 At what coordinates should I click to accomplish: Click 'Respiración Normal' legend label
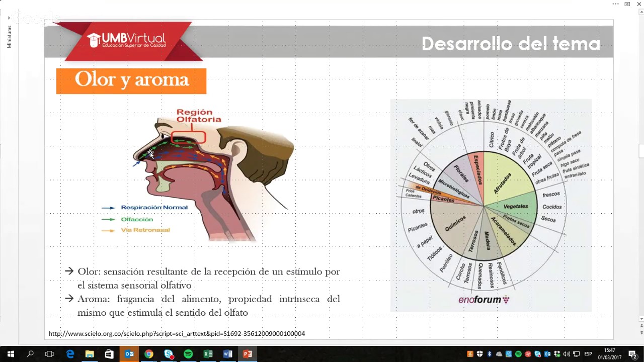(154, 207)
